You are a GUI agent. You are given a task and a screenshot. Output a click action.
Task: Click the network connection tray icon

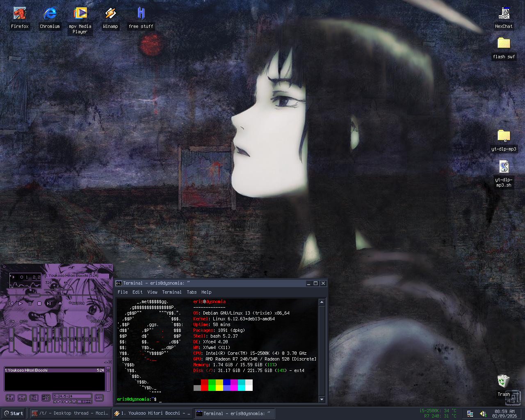point(470,414)
